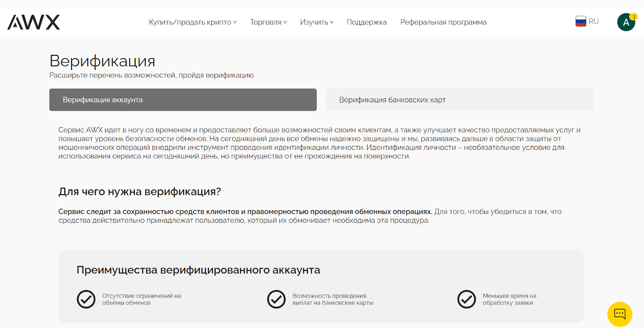Click the "Меньшее время на обработку заявки" text
This screenshot has width=644, height=328.
coord(509,299)
